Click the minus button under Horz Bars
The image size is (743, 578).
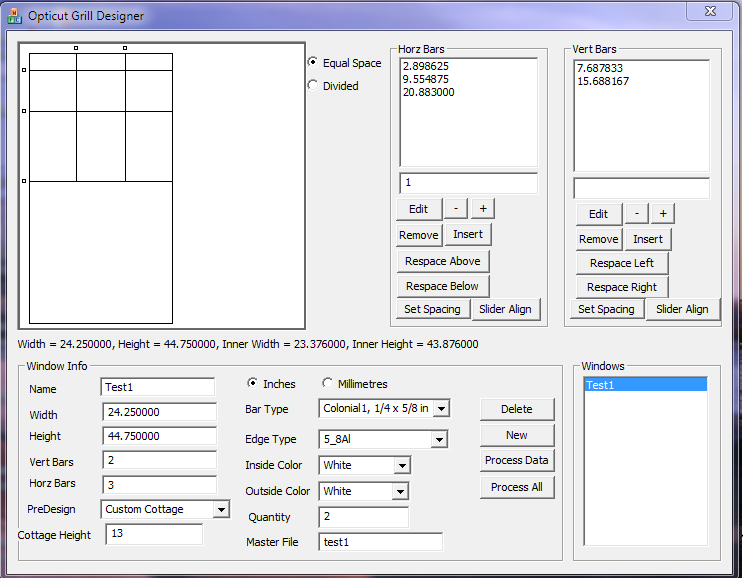coord(455,209)
